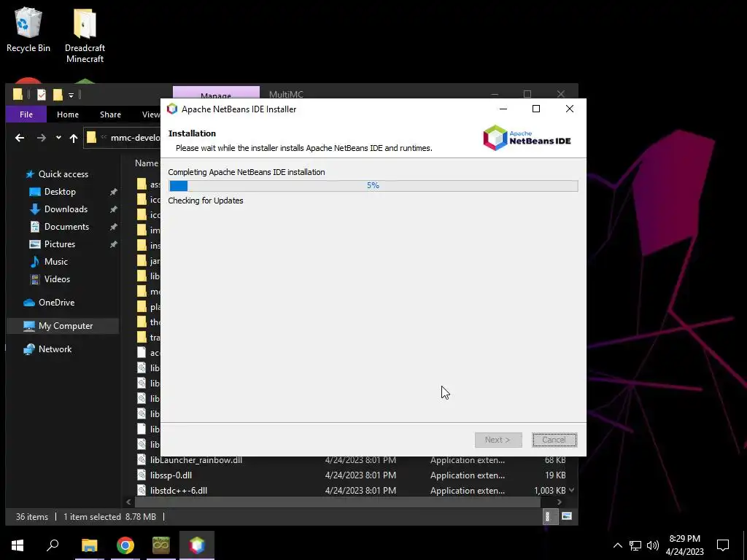Open Quick access in navigation pane
Image resolution: width=747 pixels, height=560 pixels.
click(63, 174)
